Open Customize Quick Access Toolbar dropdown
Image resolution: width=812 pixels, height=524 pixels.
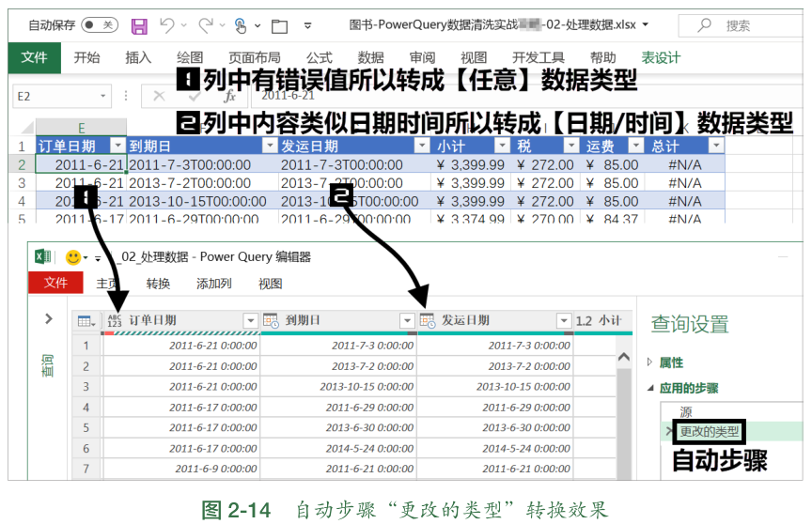click(307, 25)
